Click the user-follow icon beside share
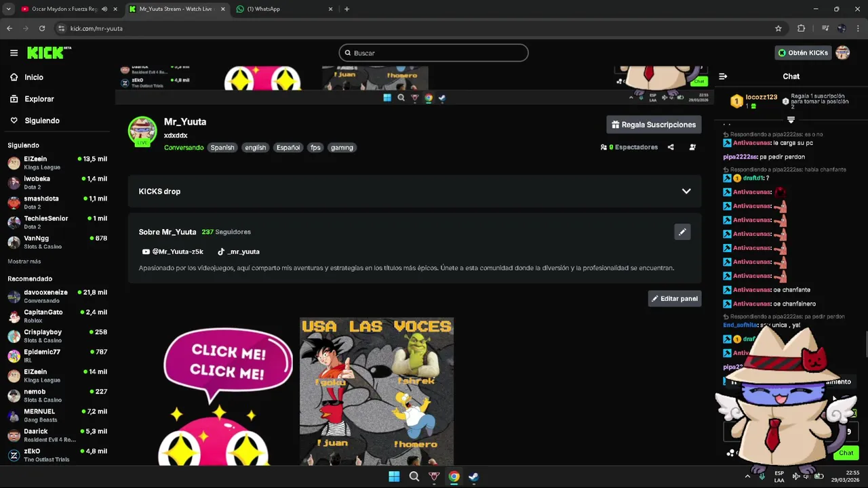Image resolution: width=868 pixels, height=488 pixels. click(x=692, y=147)
